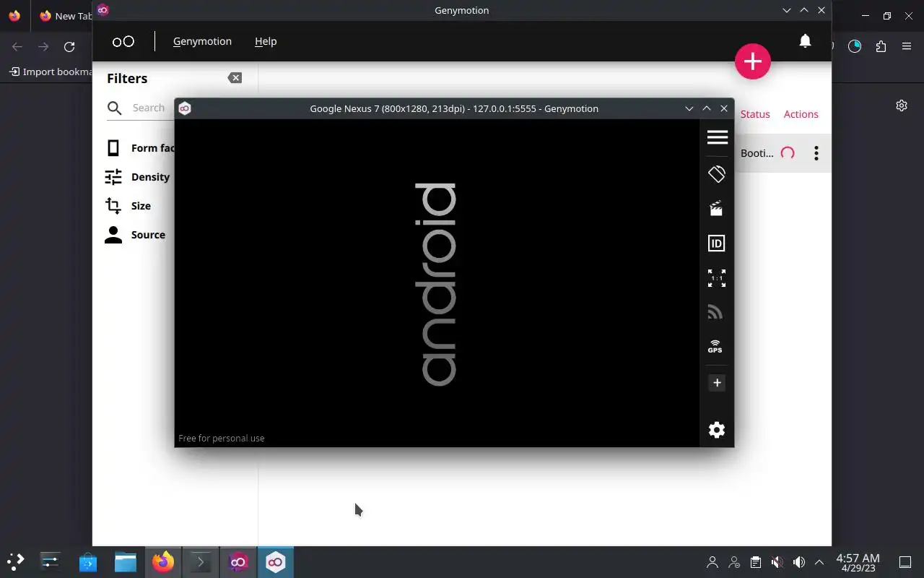Show more emulator tools via plus icon
Viewport: 924px width, 578px height.
(717, 383)
